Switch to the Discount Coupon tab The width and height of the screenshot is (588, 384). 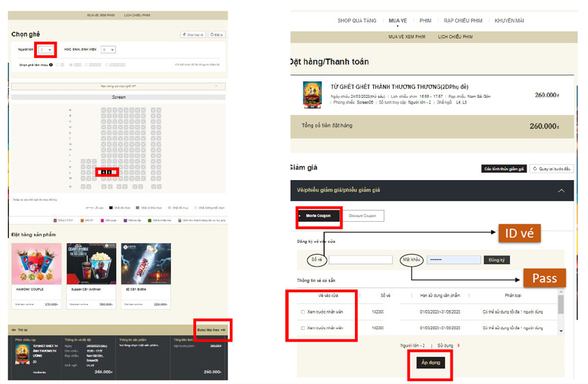tap(362, 216)
